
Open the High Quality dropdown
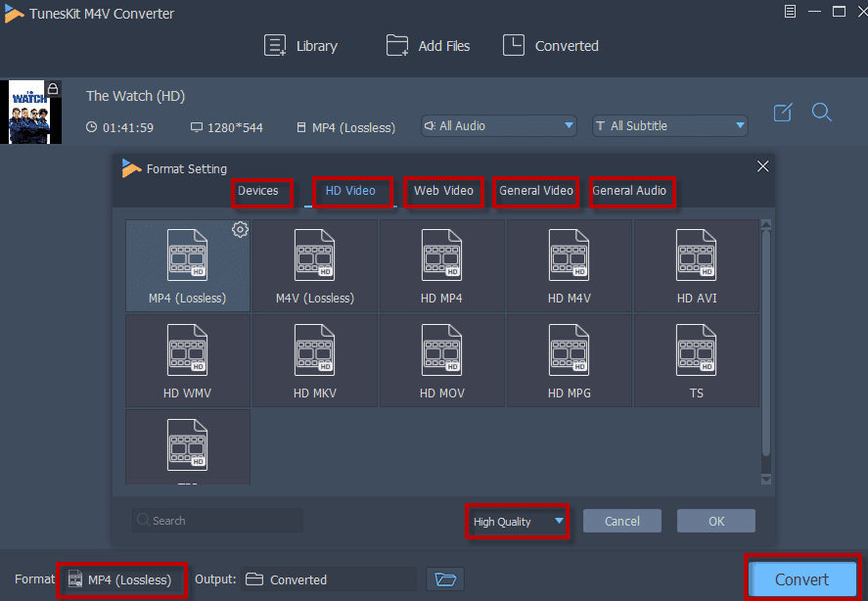click(518, 522)
